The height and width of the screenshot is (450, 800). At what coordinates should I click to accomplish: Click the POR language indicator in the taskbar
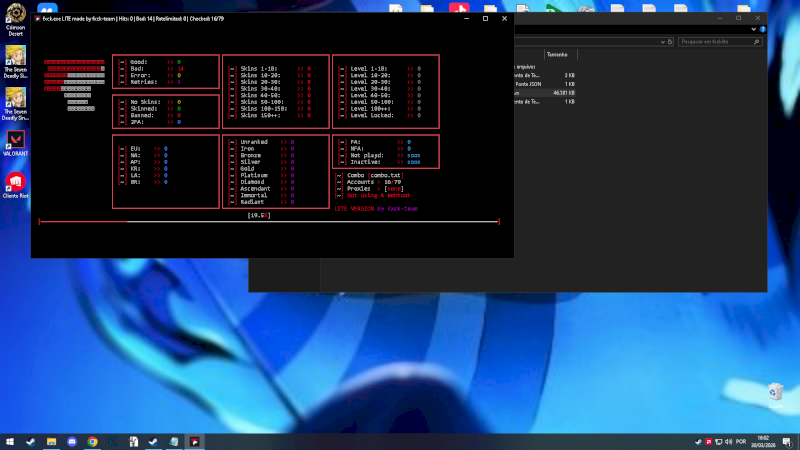pos(740,441)
